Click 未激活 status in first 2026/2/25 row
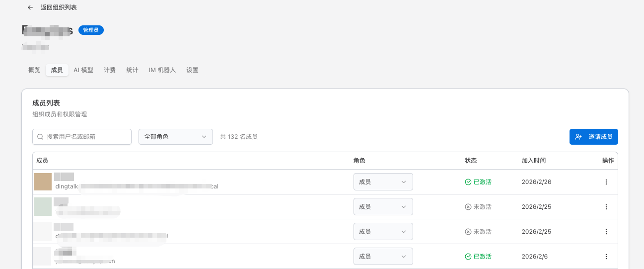644x269 pixels. pyautogui.click(x=478, y=207)
